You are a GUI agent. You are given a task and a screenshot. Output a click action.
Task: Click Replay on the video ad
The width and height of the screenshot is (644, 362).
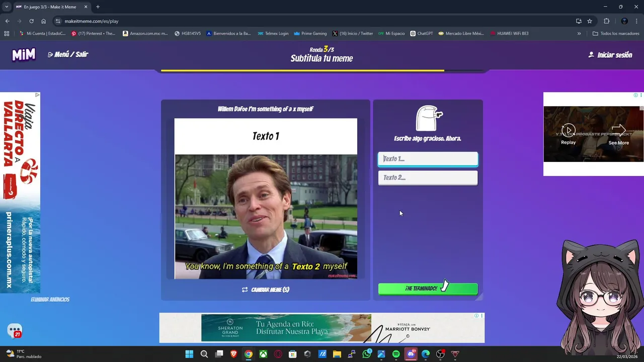point(568,135)
